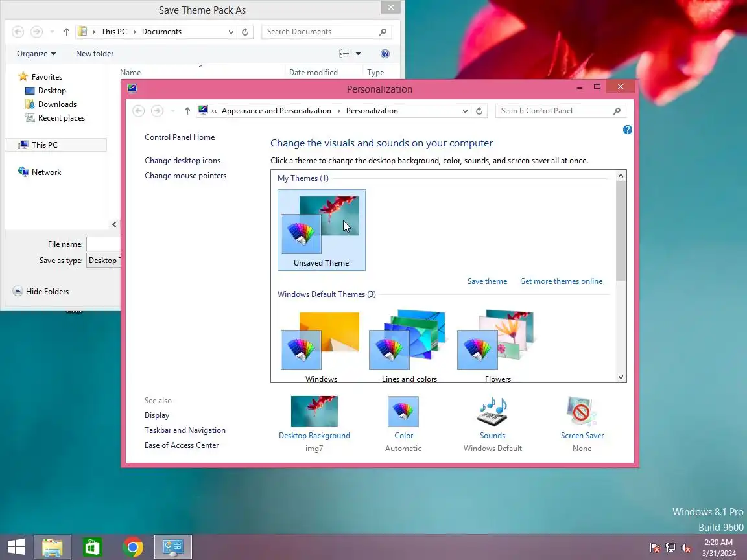Select the Unsaved Theme thumbnail

point(322,230)
